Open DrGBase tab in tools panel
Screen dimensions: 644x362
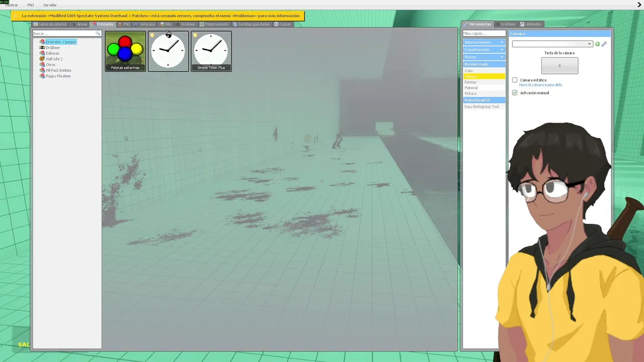pos(505,24)
